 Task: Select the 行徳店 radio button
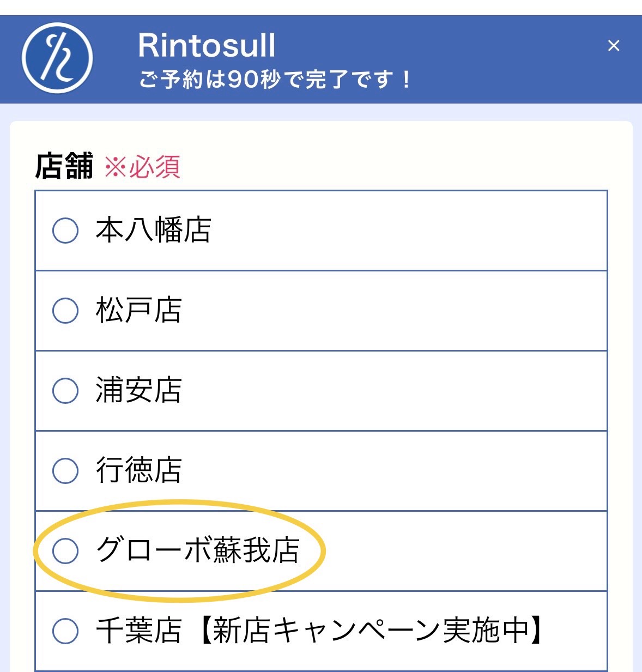point(65,470)
